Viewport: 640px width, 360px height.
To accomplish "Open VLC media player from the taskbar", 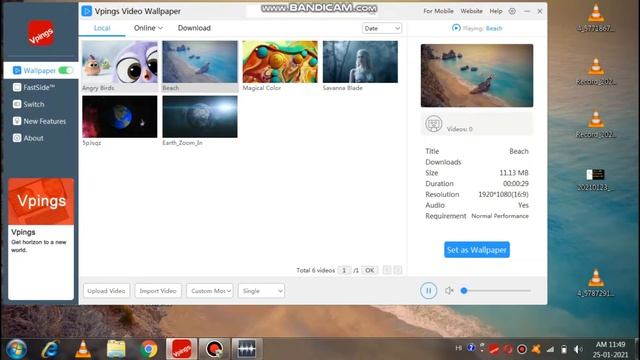I will click(83, 349).
